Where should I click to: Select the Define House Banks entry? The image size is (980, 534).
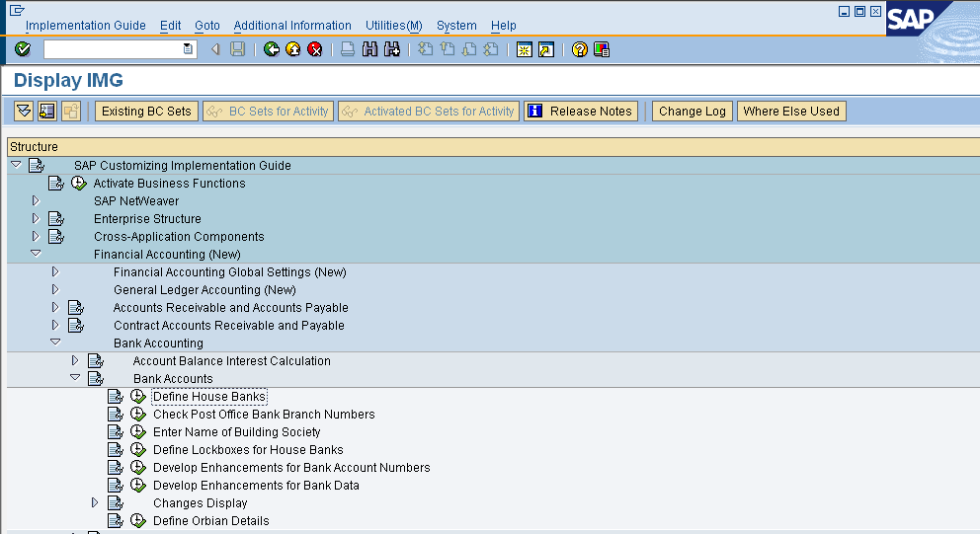click(x=209, y=397)
